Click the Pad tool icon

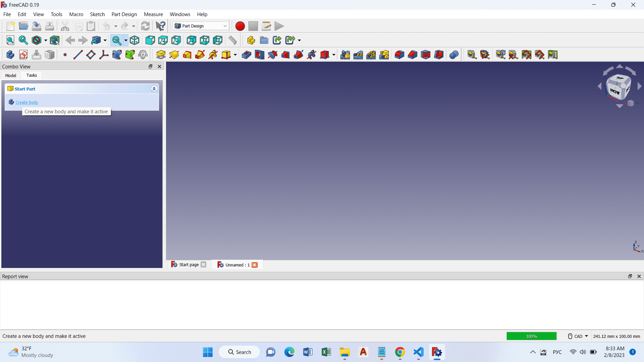point(161,55)
